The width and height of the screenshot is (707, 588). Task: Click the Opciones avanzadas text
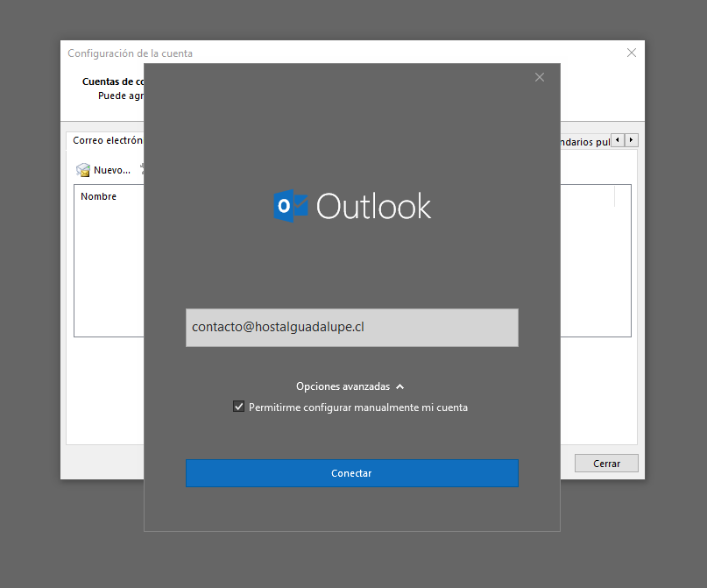(343, 386)
